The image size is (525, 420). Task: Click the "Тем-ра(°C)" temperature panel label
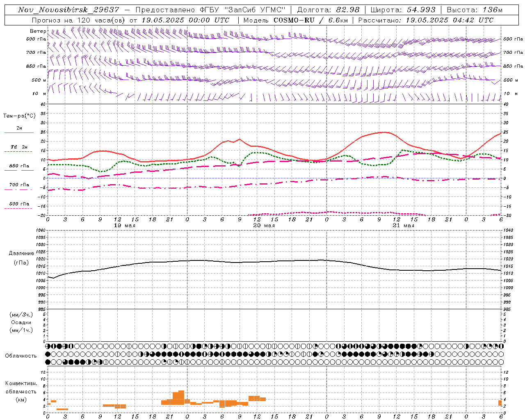click(x=19, y=116)
